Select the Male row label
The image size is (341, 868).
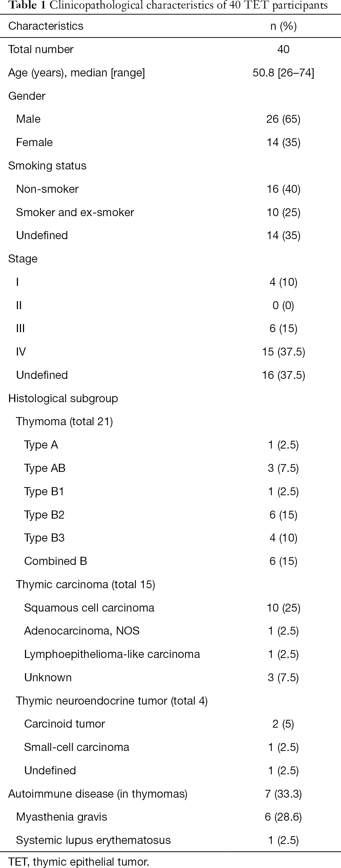[x=28, y=119]
